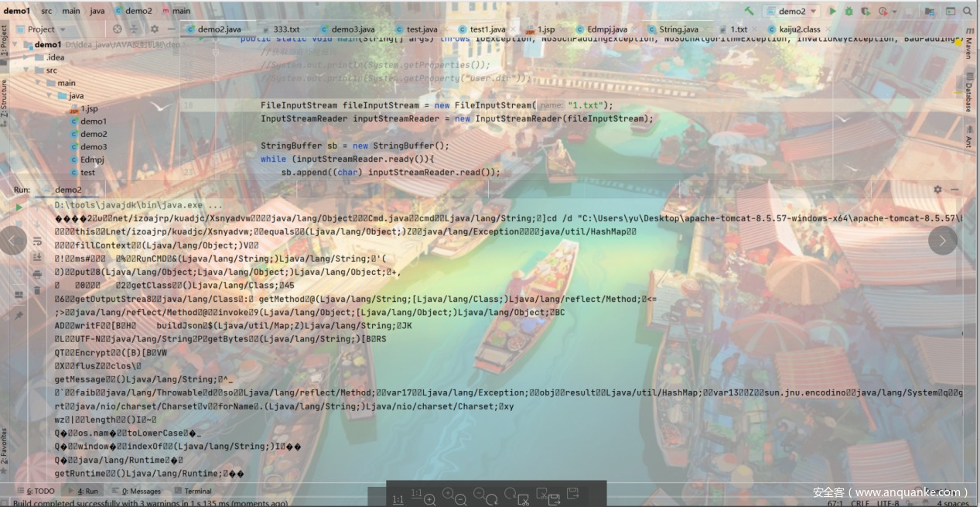Open the Project view dropdown

click(x=46, y=29)
